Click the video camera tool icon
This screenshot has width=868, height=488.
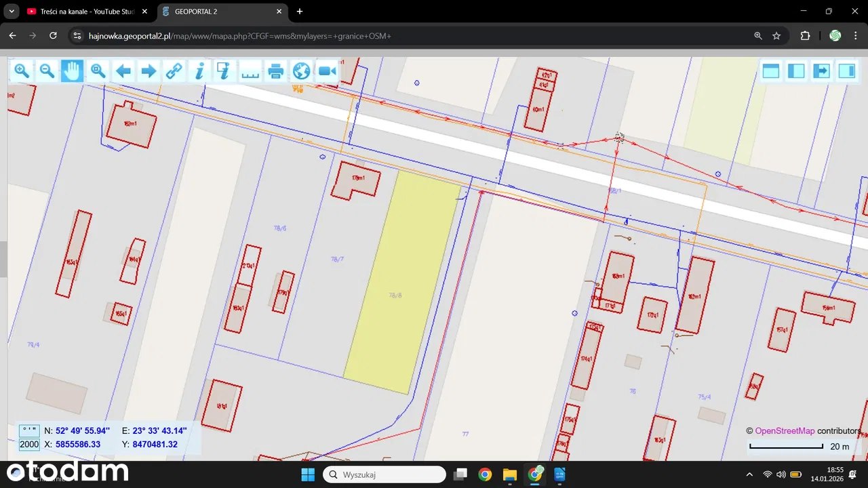pyautogui.click(x=327, y=71)
